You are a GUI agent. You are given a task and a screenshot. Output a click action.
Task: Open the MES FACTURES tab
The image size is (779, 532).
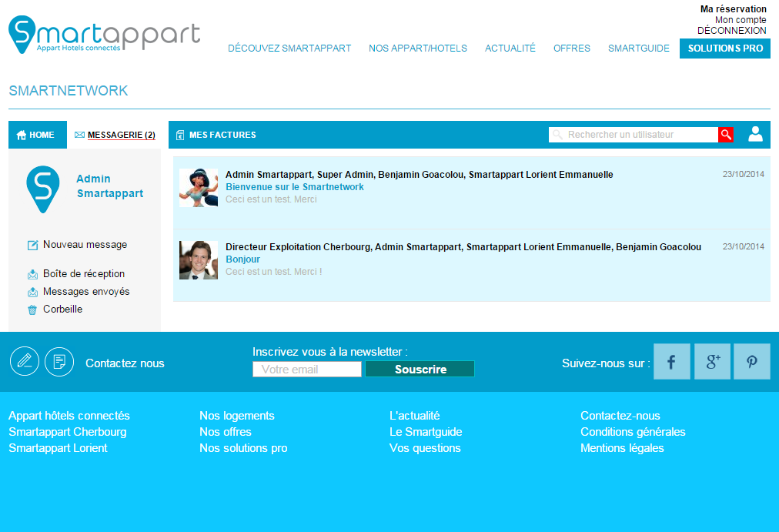(x=216, y=135)
